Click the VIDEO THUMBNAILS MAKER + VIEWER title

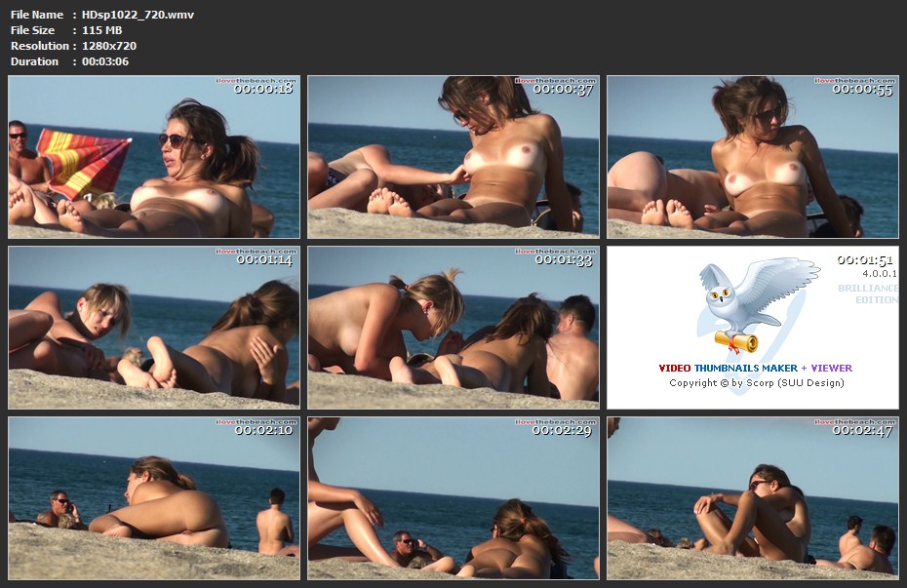coord(755,369)
